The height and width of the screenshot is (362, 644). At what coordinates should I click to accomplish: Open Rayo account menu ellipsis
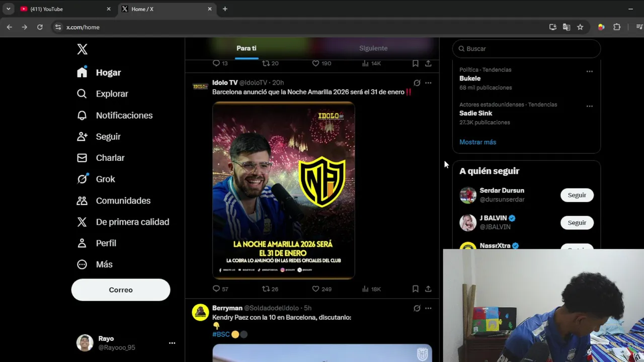(x=172, y=343)
